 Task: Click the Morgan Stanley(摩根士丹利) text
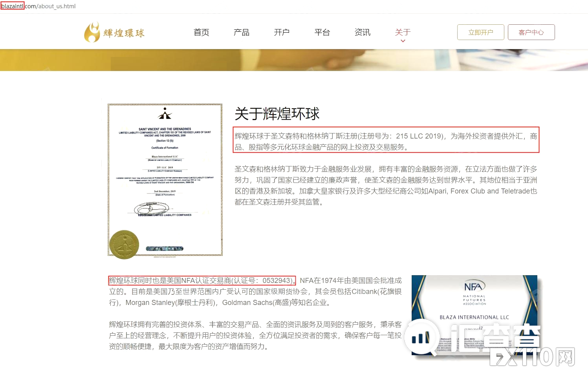171,303
